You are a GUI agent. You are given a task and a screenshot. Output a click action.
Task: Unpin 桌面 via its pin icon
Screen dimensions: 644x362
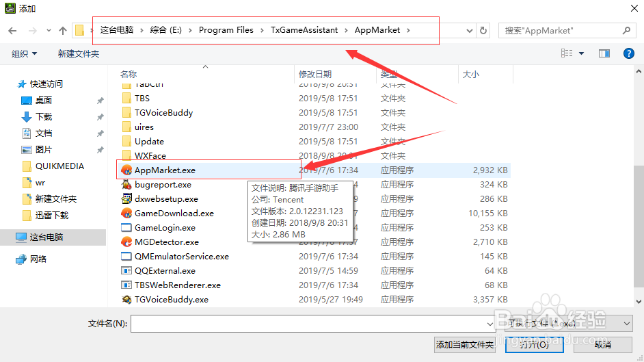[x=100, y=101]
